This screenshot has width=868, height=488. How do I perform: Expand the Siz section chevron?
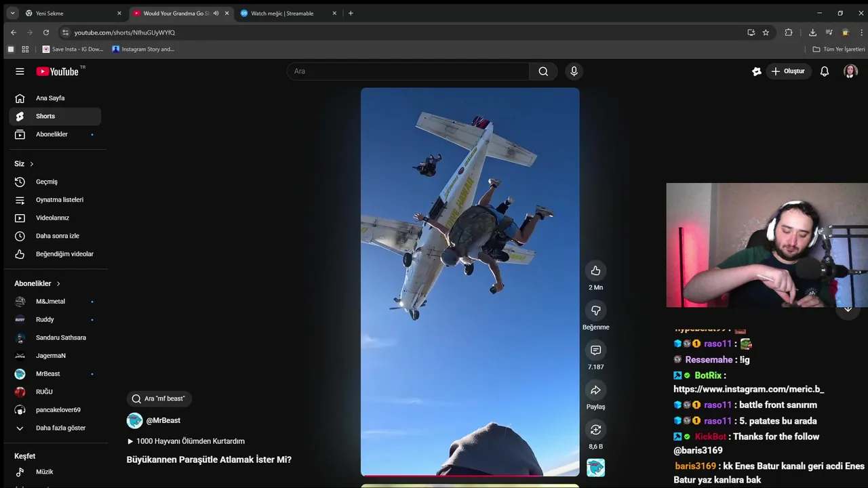click(x=31, y=164)
